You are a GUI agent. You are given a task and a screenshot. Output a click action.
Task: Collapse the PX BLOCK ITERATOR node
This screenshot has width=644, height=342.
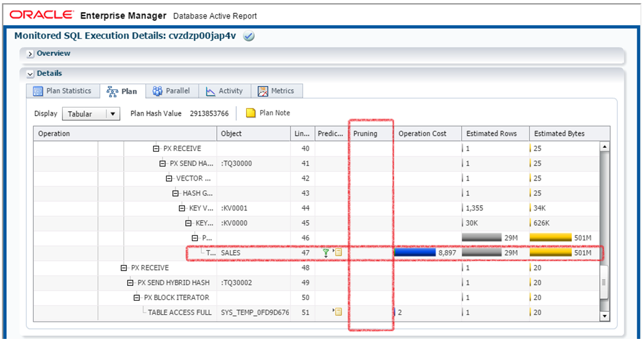tap(137, 298)
